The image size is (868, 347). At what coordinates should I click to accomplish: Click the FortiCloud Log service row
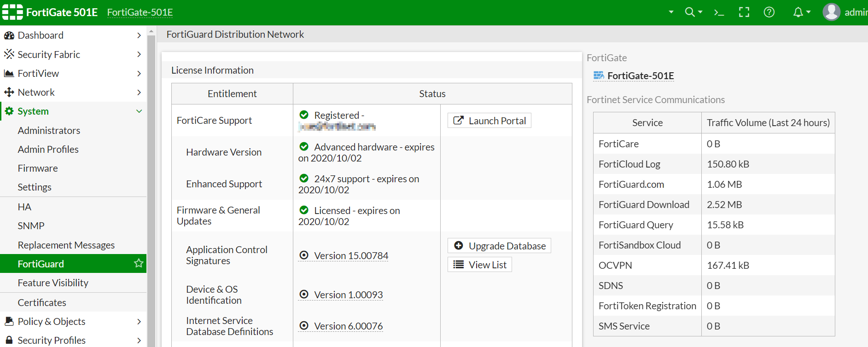(x=714, y=164)
